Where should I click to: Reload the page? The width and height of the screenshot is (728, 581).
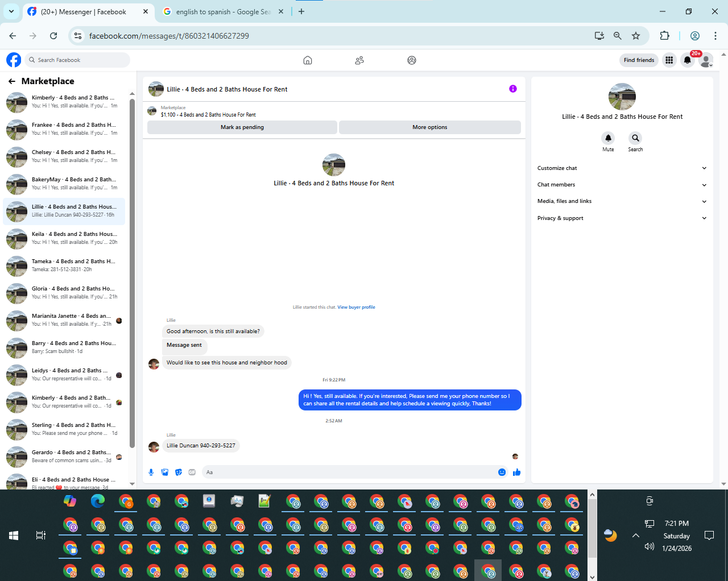coord(53,36)
